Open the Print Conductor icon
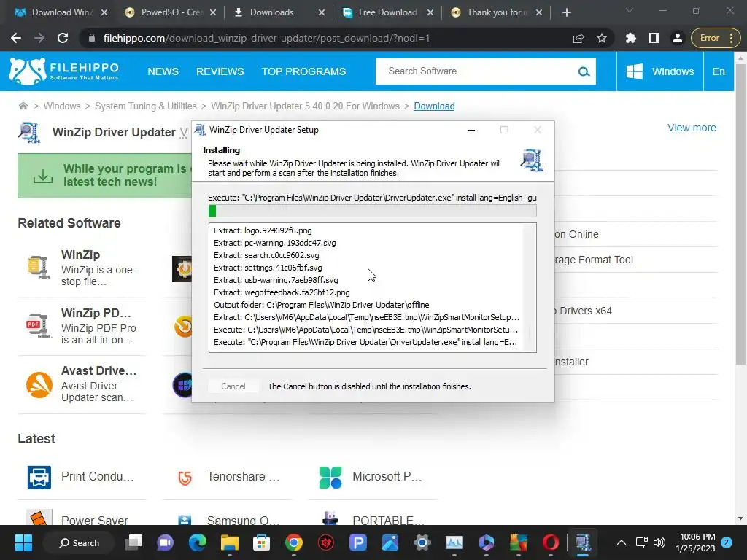The height and width of the screenshot is (560, 747). [x=39, y=477]
